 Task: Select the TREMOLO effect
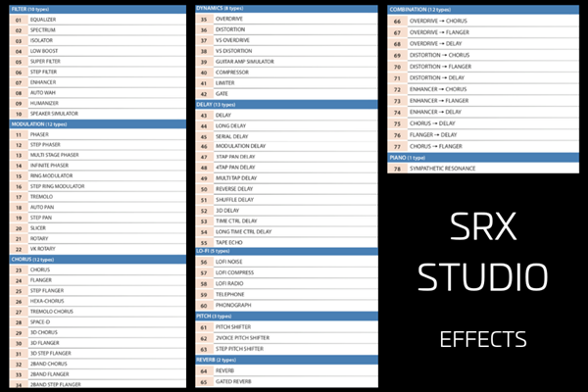[x=97, y=197]
